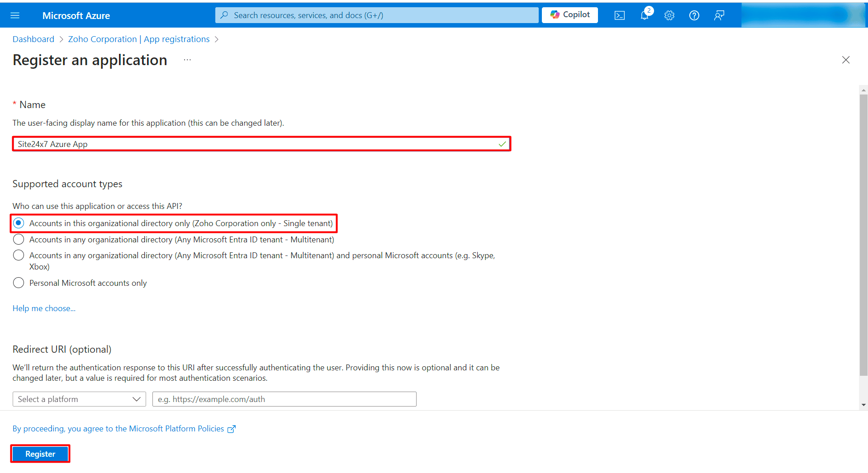The width and height of the screenshot is (868, 473).
Task: Launch Copilot from the top bar
Action: 569,15
